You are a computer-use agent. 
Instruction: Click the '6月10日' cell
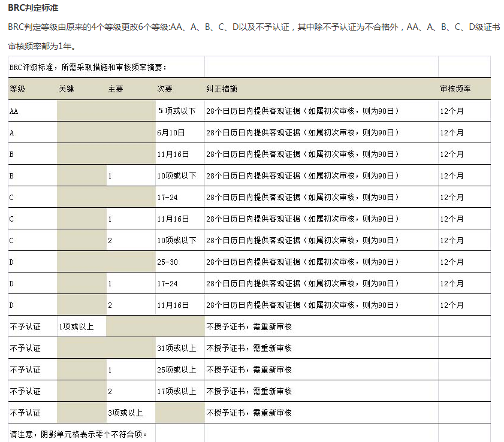point(171,133)
